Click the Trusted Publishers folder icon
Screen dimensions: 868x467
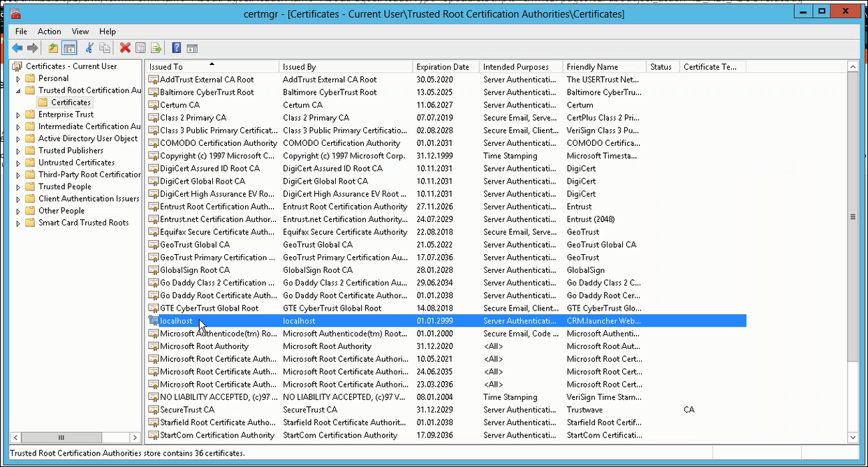30,150
